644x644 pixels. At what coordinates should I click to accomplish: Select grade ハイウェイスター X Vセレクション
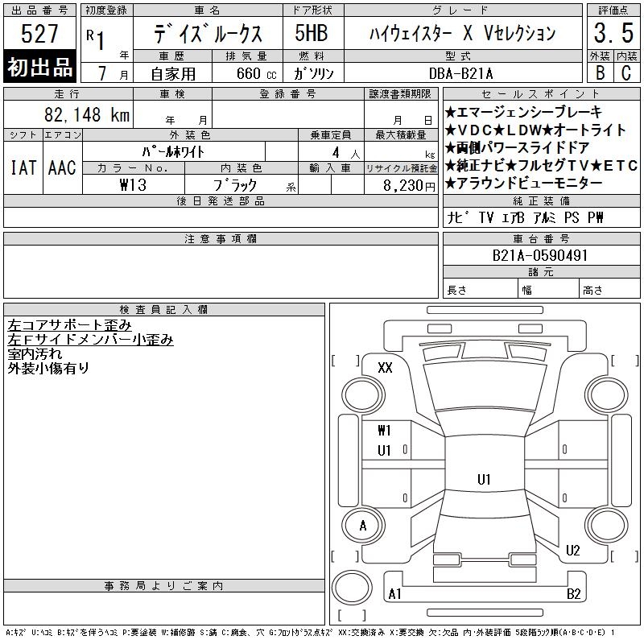462,33
